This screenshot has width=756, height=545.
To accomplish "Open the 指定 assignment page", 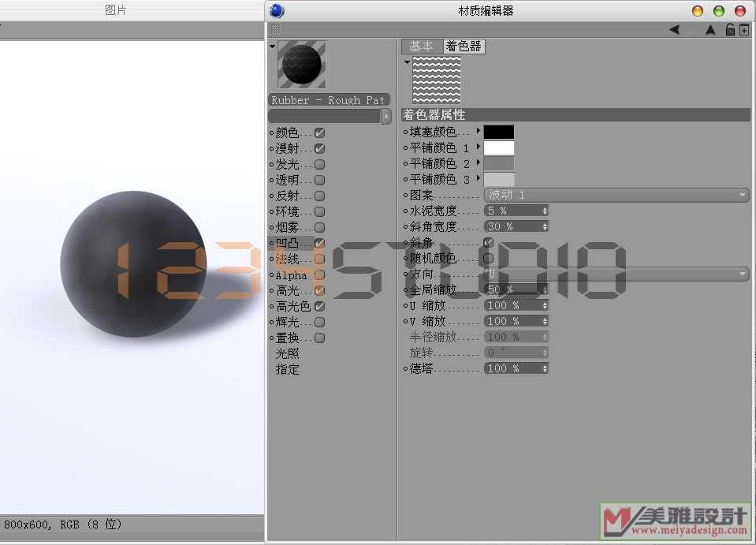I will point(288,369).
